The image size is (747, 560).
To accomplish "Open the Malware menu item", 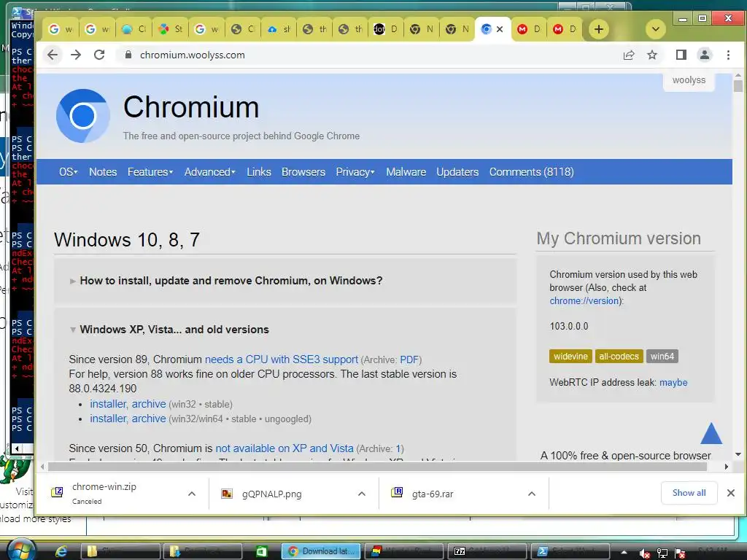I will pyautogui.click(x=406, y=172).
